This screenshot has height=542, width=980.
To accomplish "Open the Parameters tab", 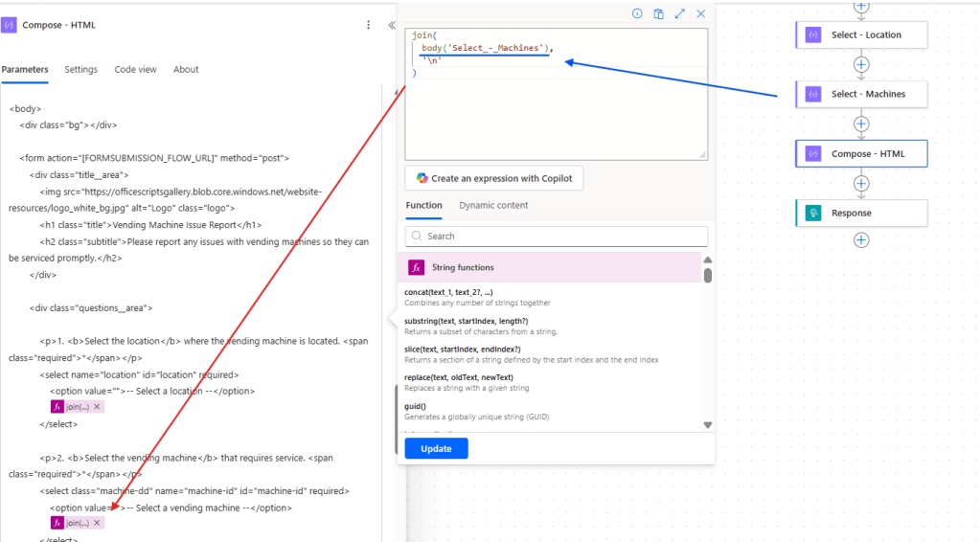I will coord(24,69).
